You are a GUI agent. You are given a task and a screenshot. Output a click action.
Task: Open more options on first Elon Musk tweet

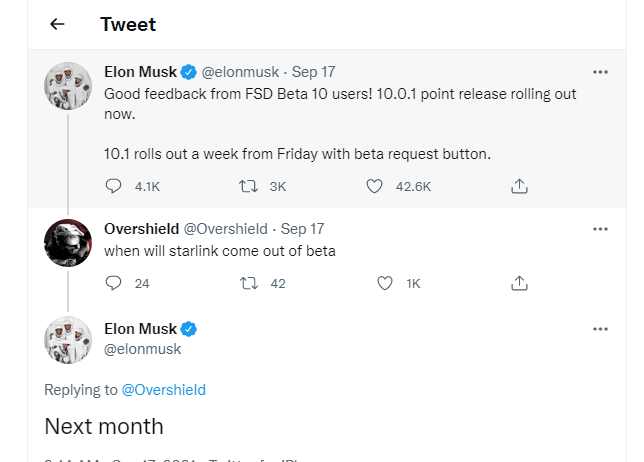(600, 72)
